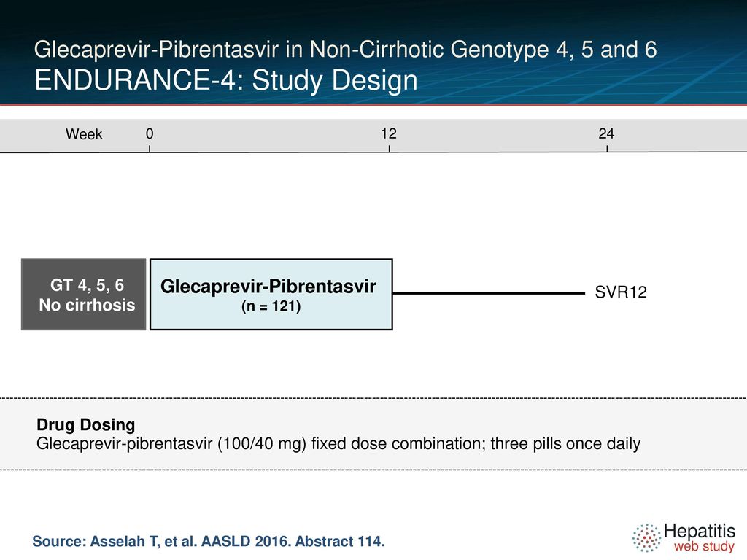Click the 'Glecaprevir-Pibrentasvir' treatment box heading
The image size is (747, 560).
click(268, 286)
